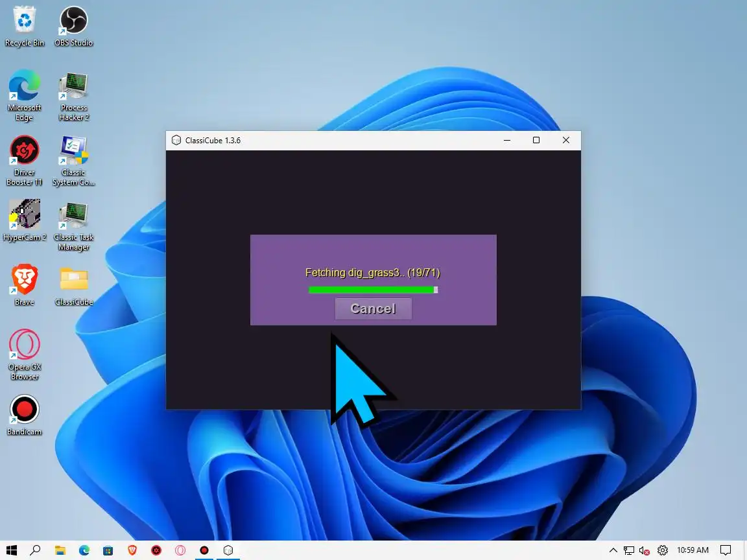Minimize the ClassiCube window
Viewport: 747px width, 560px height.
[507, 140]
